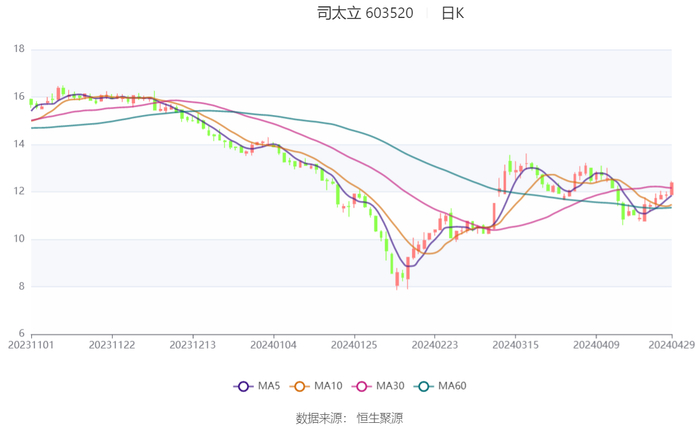Click the 20240409 date axis label
This screenshot has width=700, height=426.
click(x=595, y=345)
